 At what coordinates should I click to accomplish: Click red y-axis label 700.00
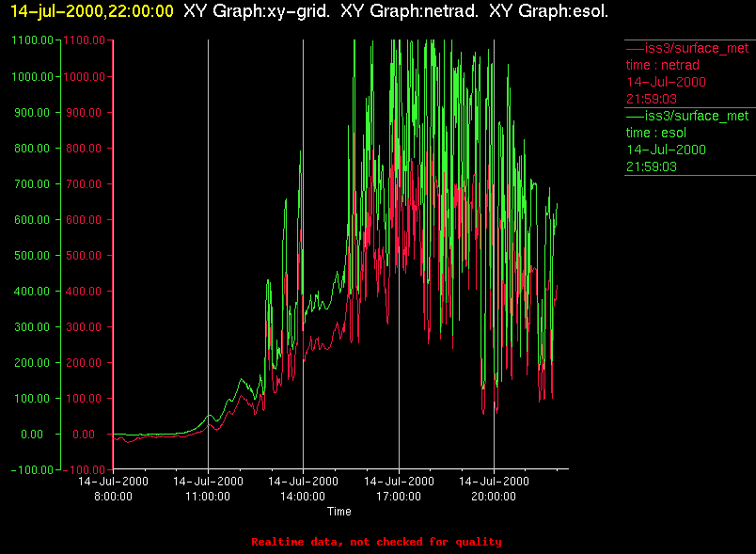point(84,183)
